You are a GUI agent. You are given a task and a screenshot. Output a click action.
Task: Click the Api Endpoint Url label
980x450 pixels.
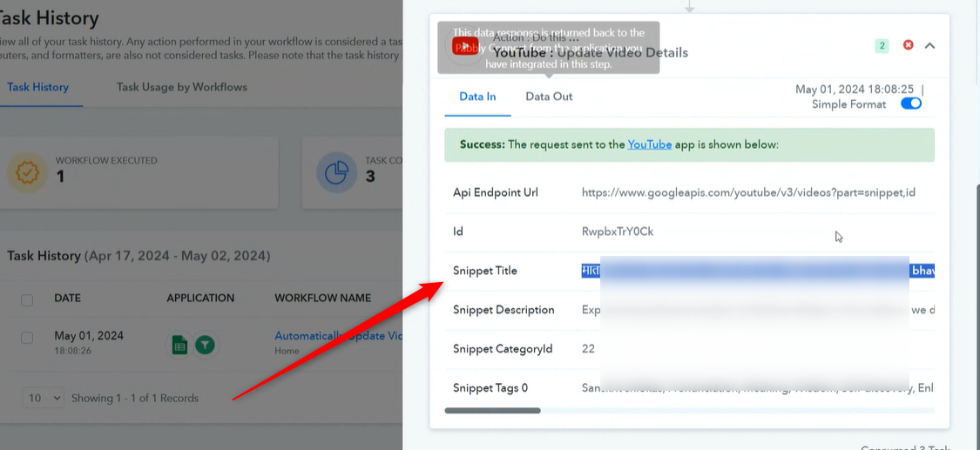coord(496,192)
